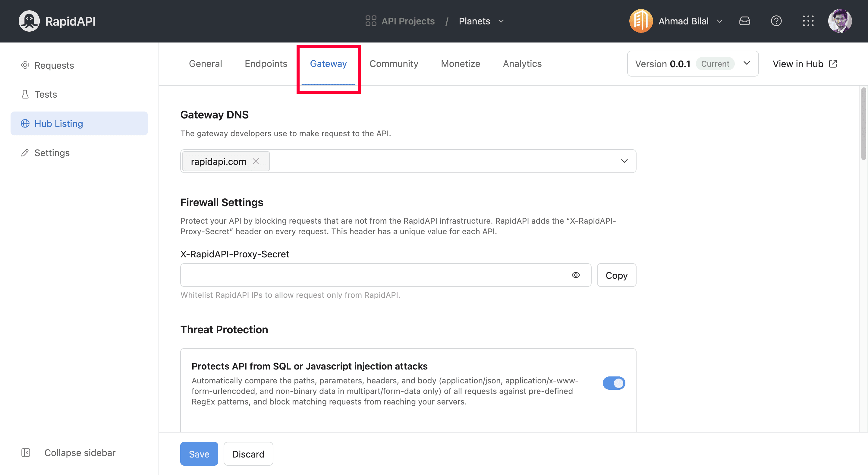Open the help question mark icon

click(x=776, y=21)
